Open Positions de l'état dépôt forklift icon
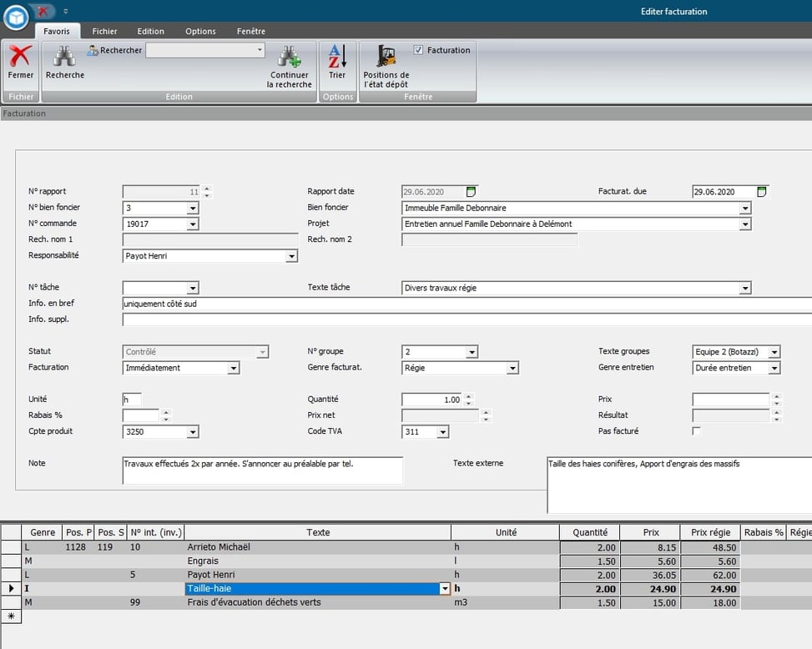This screenshot has height=649, width=812. click(x=386, y=56)
